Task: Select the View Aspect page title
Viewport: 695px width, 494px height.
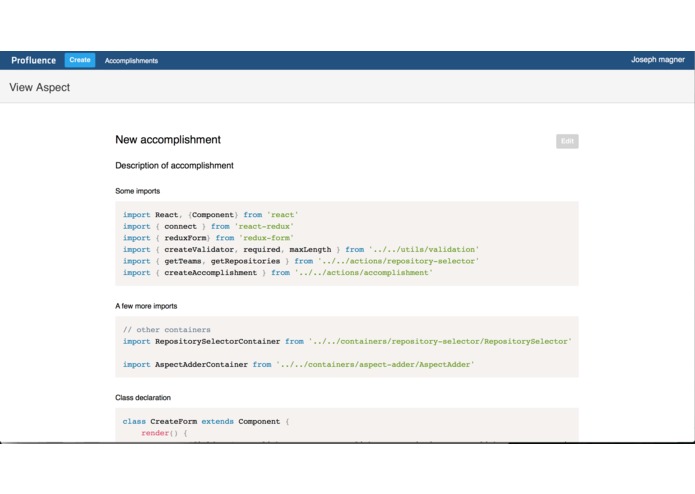Action: (x=39, y=87)
